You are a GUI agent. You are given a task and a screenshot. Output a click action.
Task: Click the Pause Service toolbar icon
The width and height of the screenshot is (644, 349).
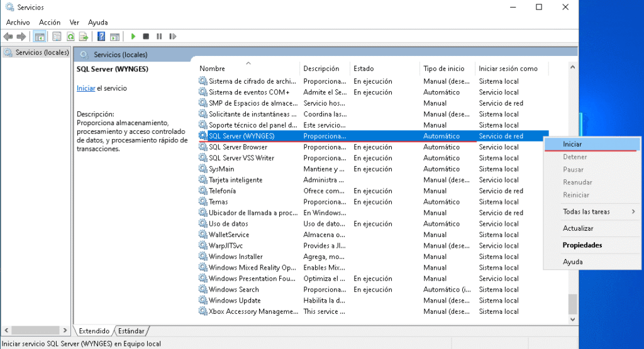pos(158,37)
